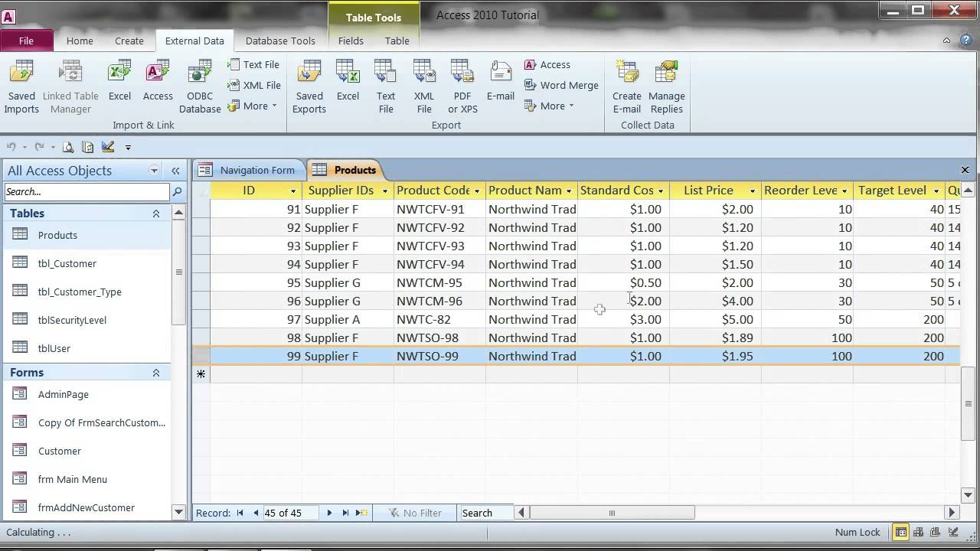Open Saved Imports in the ribbon

point(21,88)
